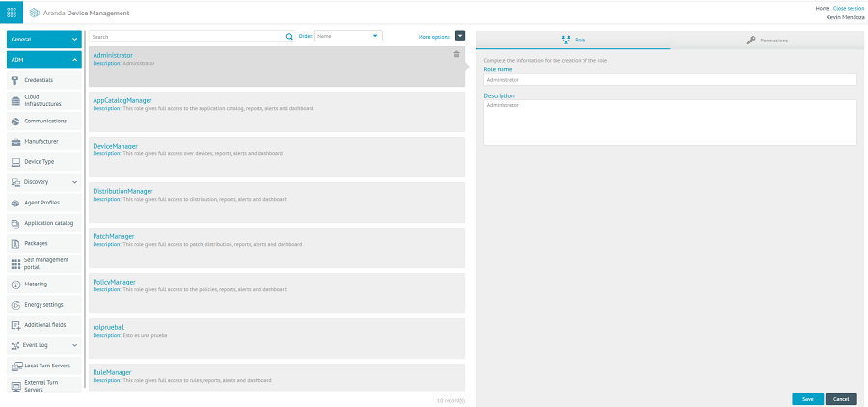Select the AppCatalogManager role

click(277, 112)
